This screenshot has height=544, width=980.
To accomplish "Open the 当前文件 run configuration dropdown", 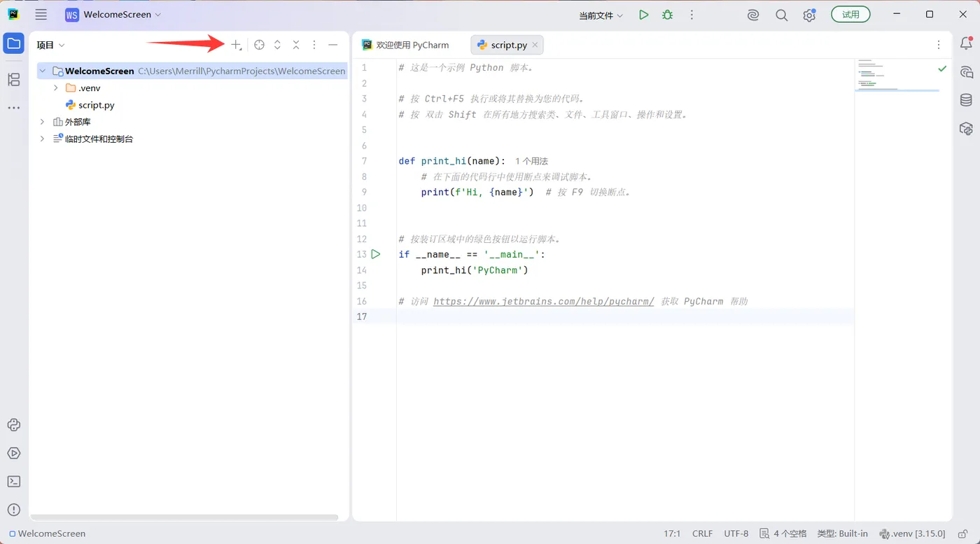I will point(601,15).
